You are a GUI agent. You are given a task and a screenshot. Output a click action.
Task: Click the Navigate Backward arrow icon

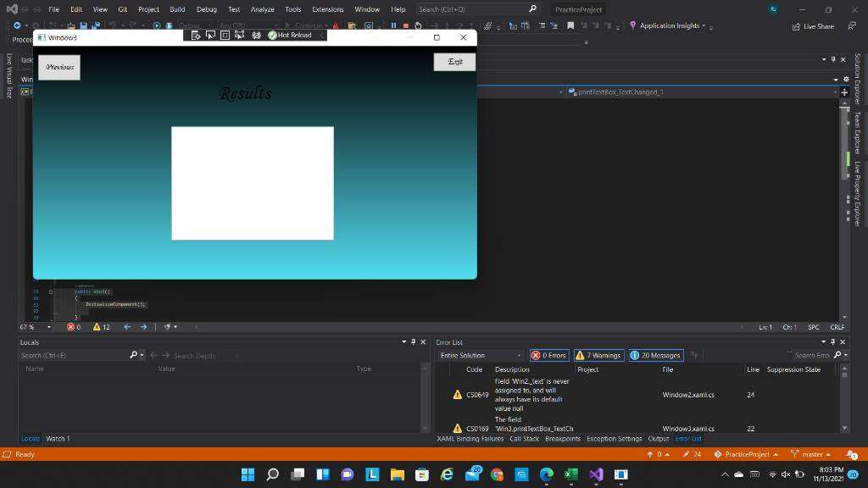[17, 25]
